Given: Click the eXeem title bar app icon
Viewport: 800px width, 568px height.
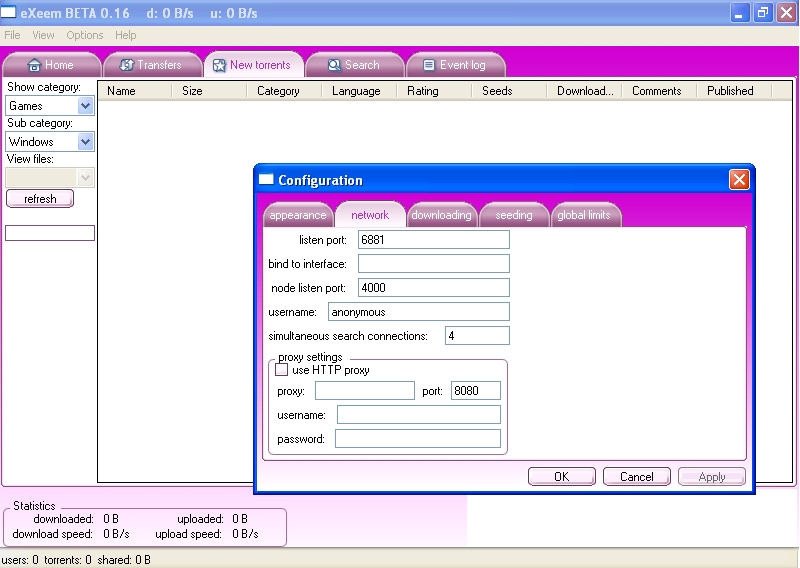Looking at the screenshot, I should [8, 11].
